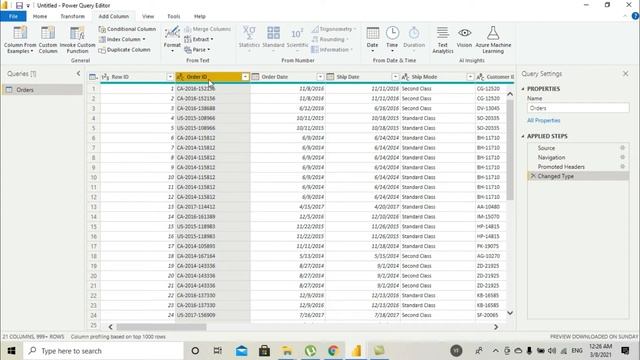Open Promoted Headers step settings gear
This screenshot has height=360, width=640.
click(622, 167)
